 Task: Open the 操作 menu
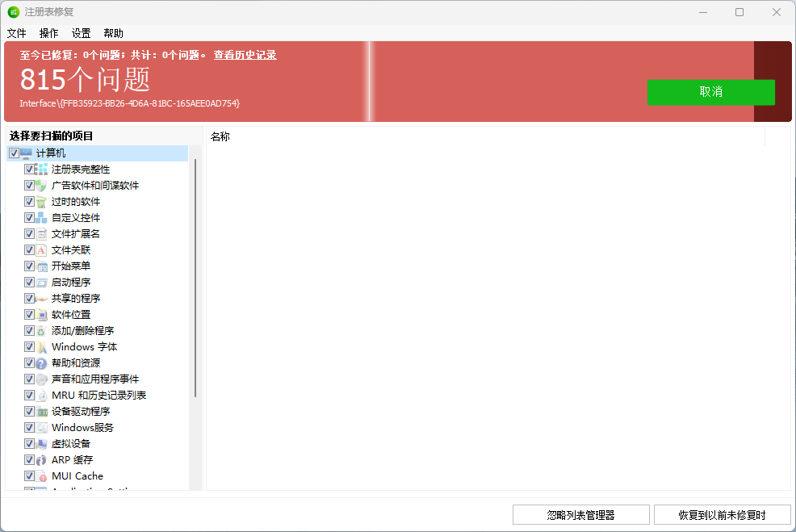tap(48, 34)
